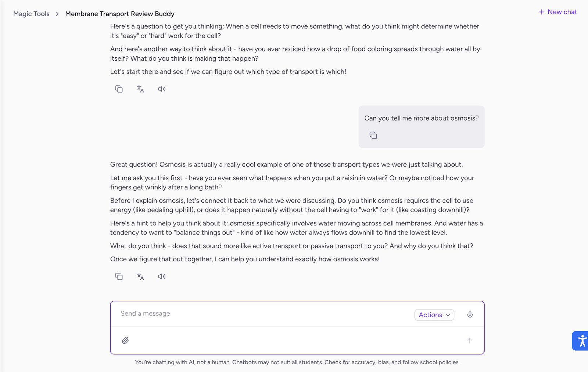Translate the osmosis explanation response
Screen dimensions: 588x372
click(x=140, y=276)
